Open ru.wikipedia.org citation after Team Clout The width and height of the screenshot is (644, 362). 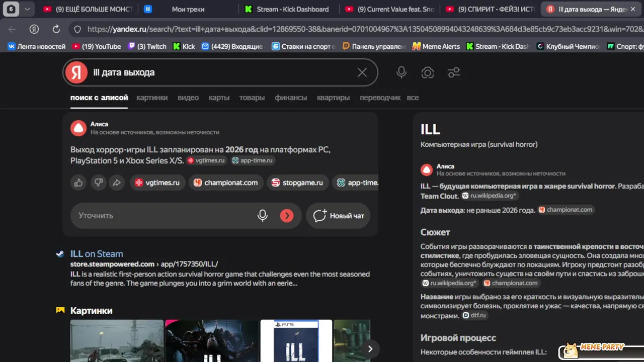point(490,196)
